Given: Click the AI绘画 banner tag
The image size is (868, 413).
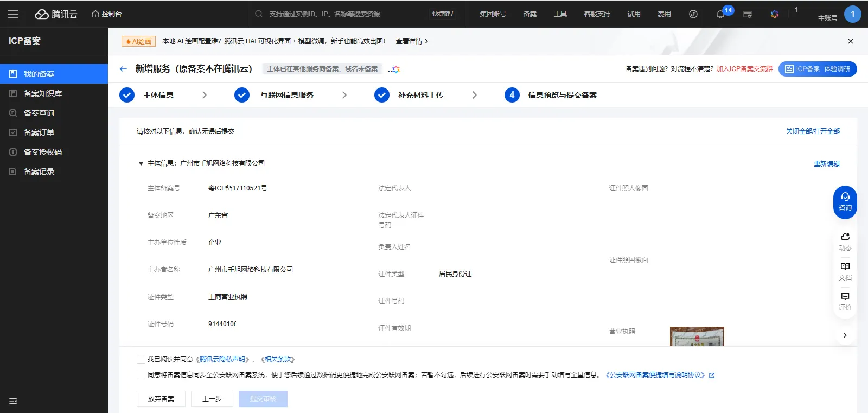Looking at the screenshot, I should click(139, 41).
